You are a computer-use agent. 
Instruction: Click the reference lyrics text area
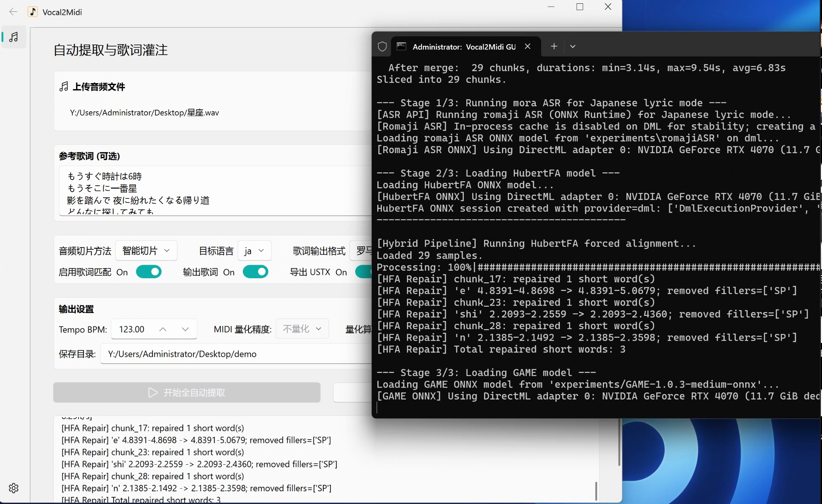[x=215, y=191]
